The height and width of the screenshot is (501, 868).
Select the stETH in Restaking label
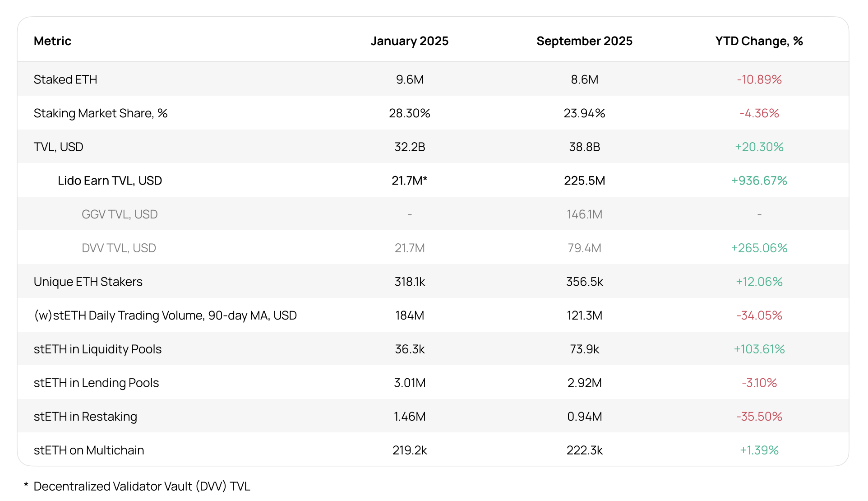point(85,417)
